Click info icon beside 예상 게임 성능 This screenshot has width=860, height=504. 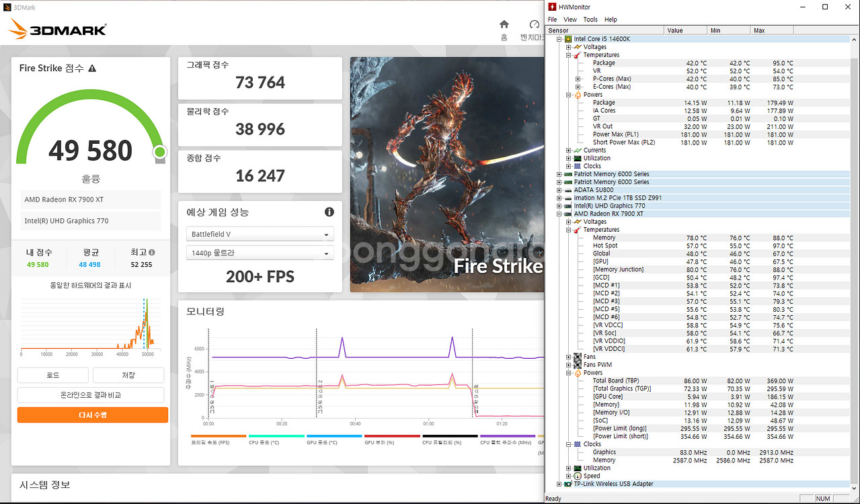coord(329,212)
